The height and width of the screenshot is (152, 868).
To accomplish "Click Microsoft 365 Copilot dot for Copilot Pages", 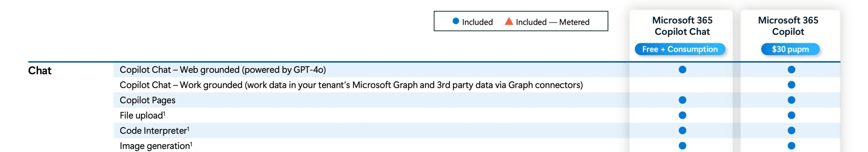I will 791,100.
